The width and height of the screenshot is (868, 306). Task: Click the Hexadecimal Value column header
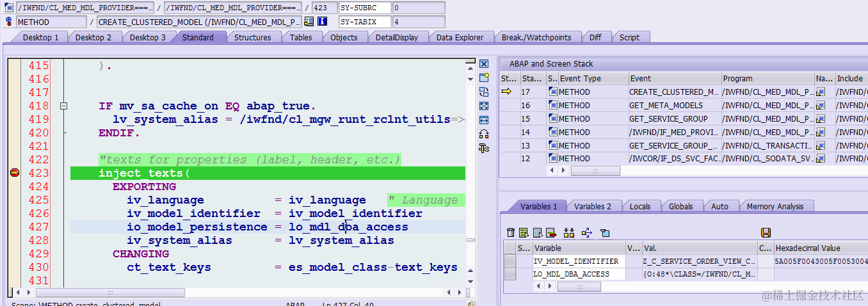pos(820,248)
